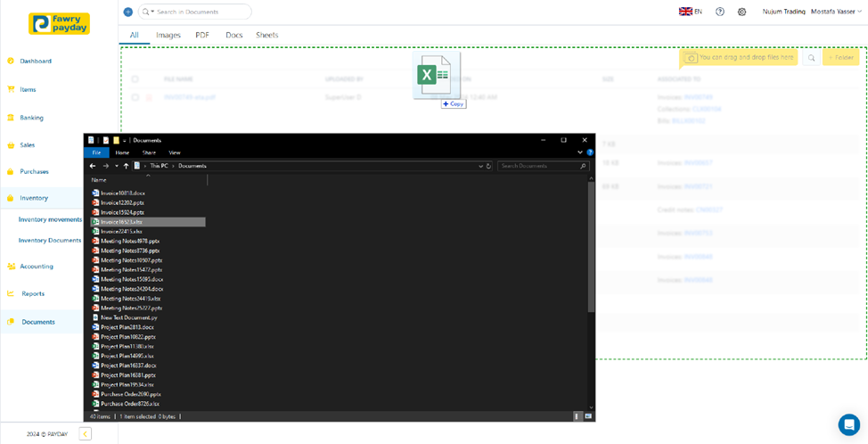Open the help question mark icon

point(720,12)
